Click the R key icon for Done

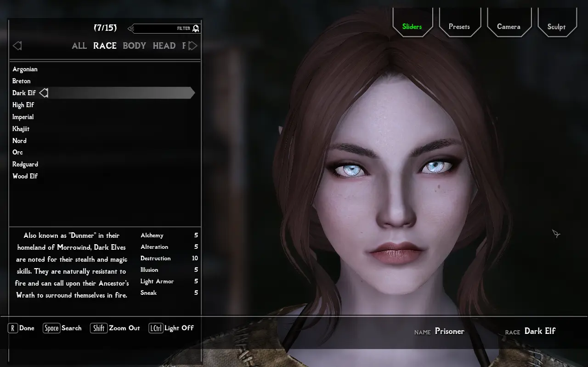point(13,328)
